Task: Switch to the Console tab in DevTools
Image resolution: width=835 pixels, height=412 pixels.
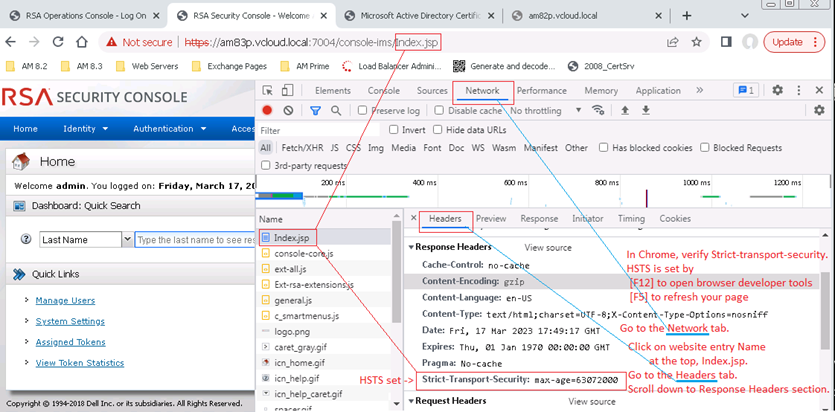Action: [383, 90]
